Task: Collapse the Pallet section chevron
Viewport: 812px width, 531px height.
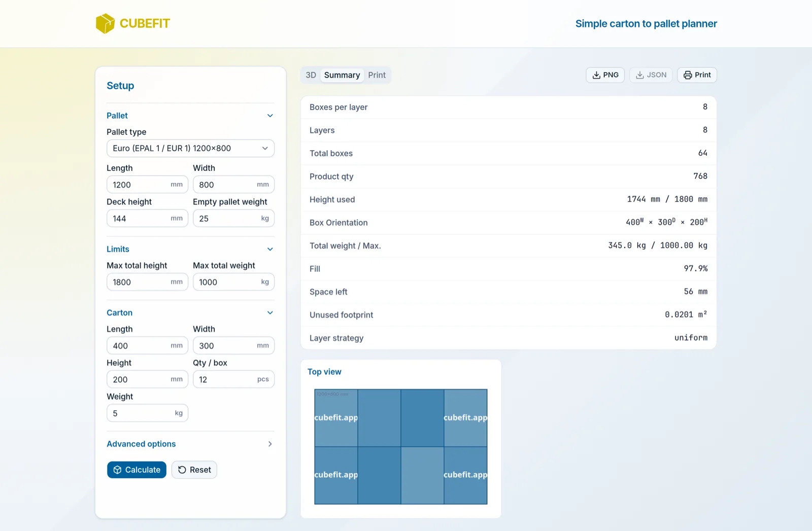Action: [270, 116]
